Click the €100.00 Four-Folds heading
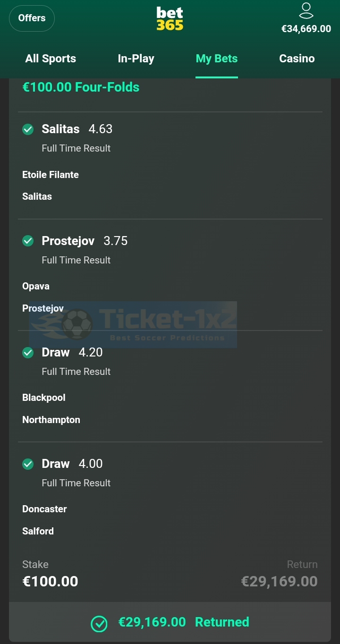 (x=81, y=87)
